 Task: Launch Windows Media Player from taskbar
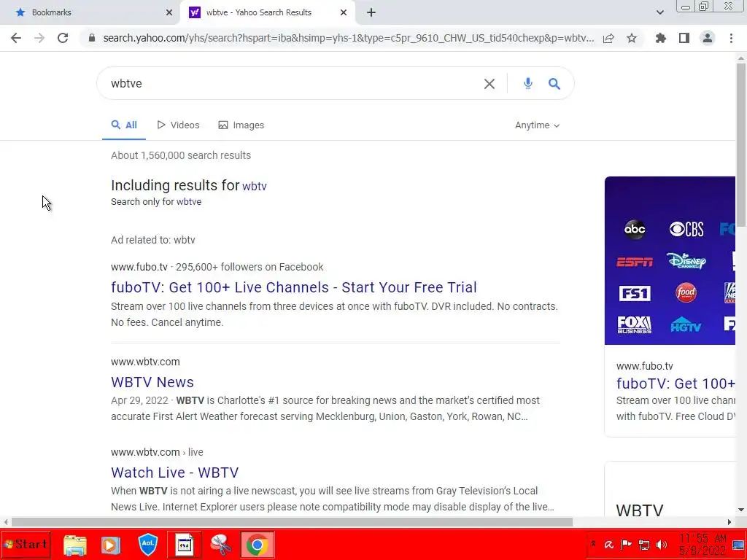click(111, 544)
